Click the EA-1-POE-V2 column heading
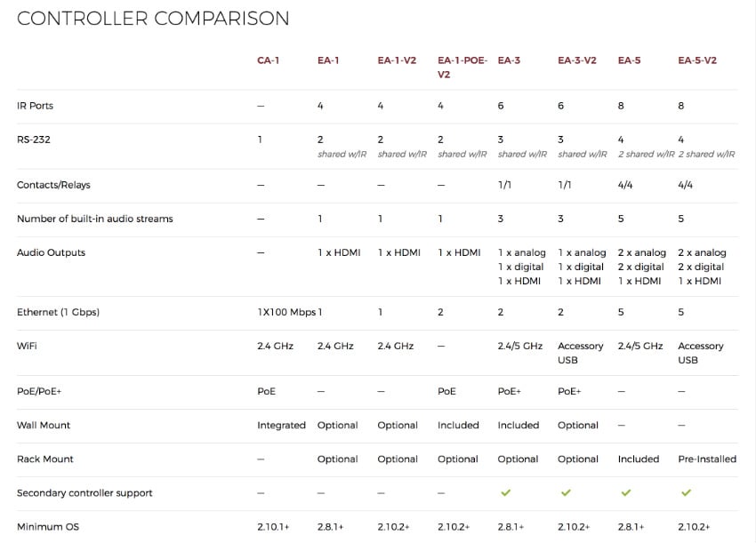The width and height of the screenshot is (756, 543). (462, 67)
